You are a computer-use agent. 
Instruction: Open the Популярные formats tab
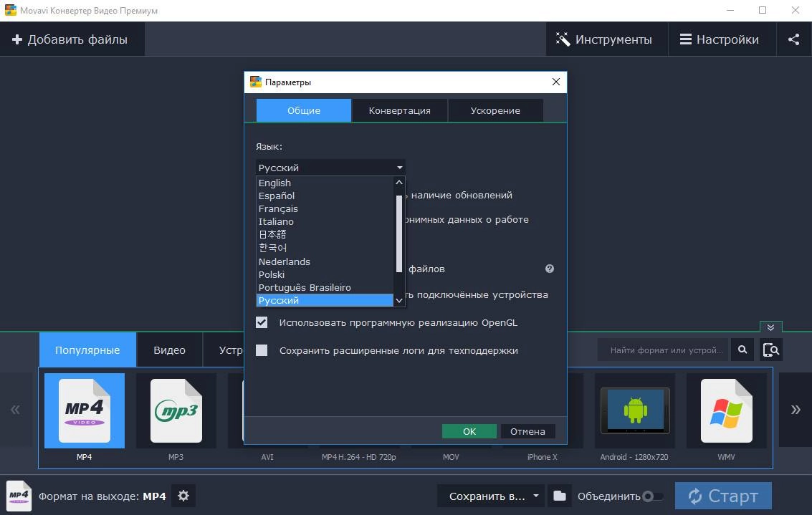[87, 350]
